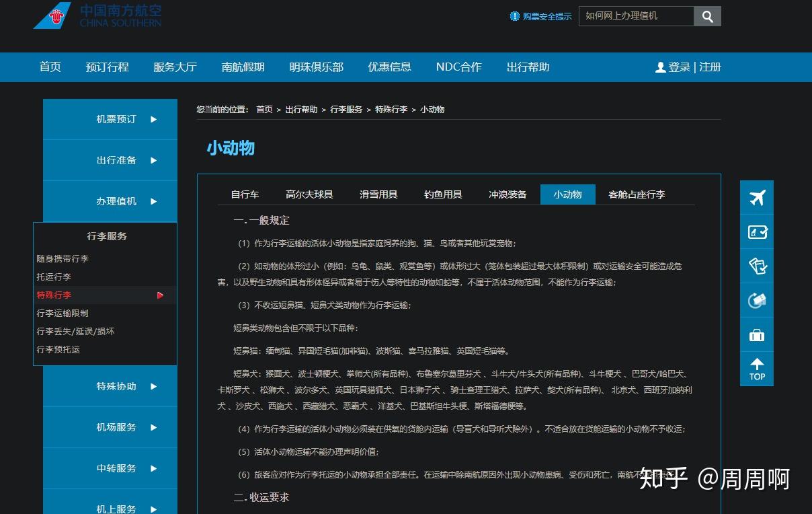This screenshot has width=812, height=514.
Task: Click 行李服务 in the breadcrumb
Action: click(x=347, y=110)
